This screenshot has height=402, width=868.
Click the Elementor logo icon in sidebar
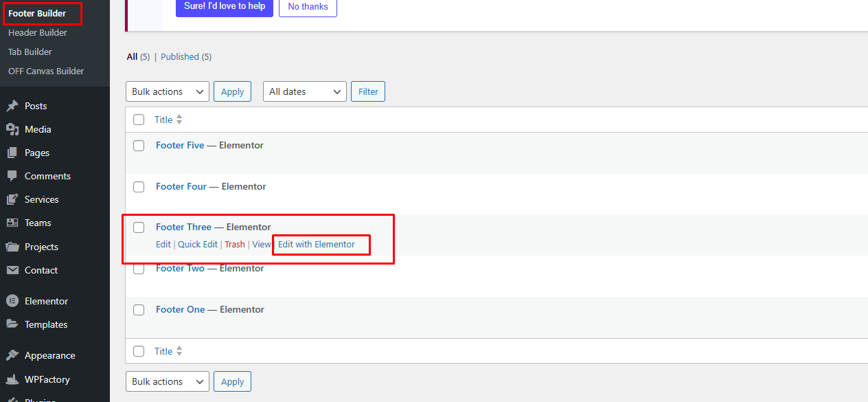12,301
